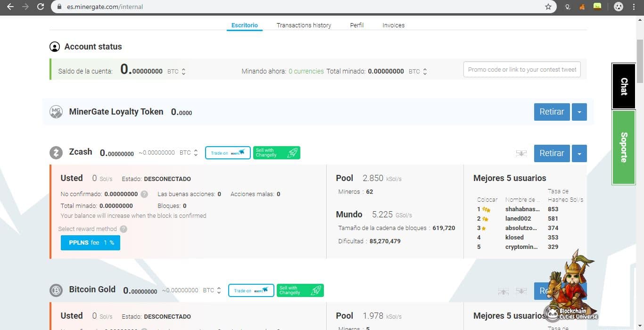Click user absolutzo in top 5 list
The width and height of the screenshot is (644, 330).
click(x=521, y=228)
